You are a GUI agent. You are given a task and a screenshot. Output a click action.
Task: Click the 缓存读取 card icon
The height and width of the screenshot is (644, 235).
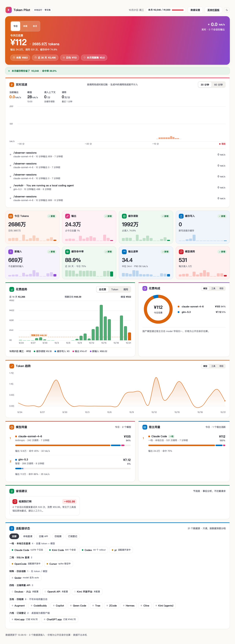(x=124, y=216)
